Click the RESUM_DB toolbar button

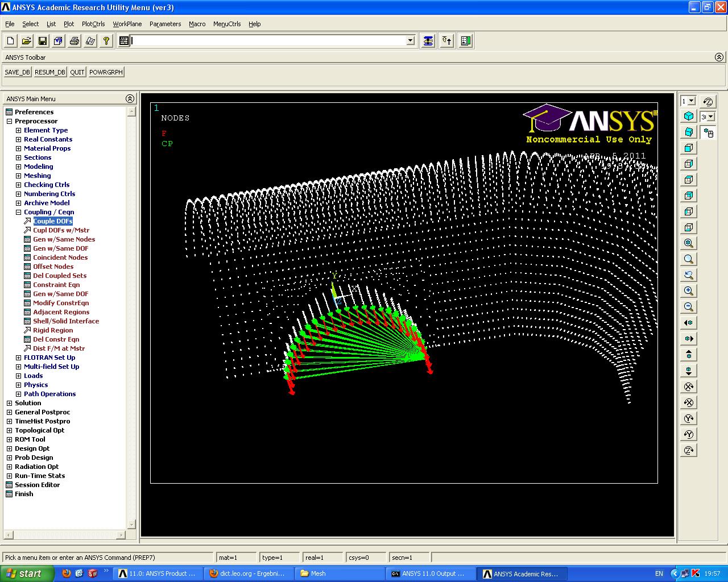tap(49, 72)
